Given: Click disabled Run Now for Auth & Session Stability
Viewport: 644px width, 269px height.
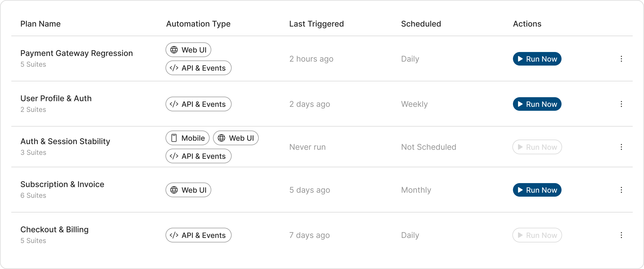Looking at the screenshot, I should pyautogui.click(x=537, y=147).
